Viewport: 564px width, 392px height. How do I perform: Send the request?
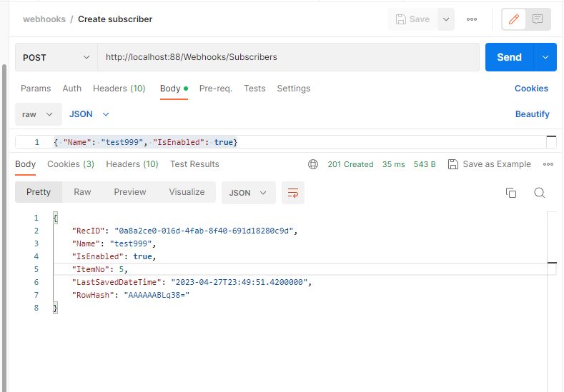[510, 57]
